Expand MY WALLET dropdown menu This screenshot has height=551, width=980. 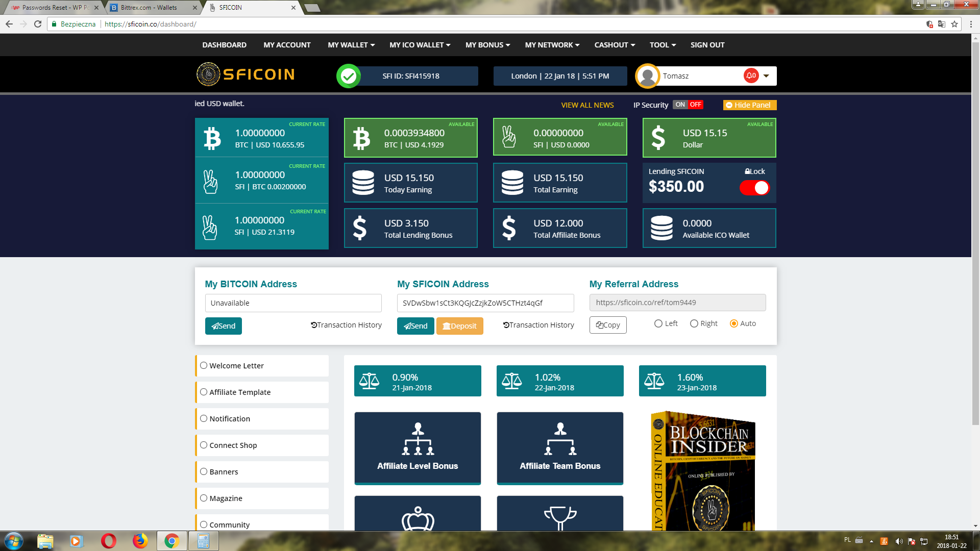coord(351,45)
